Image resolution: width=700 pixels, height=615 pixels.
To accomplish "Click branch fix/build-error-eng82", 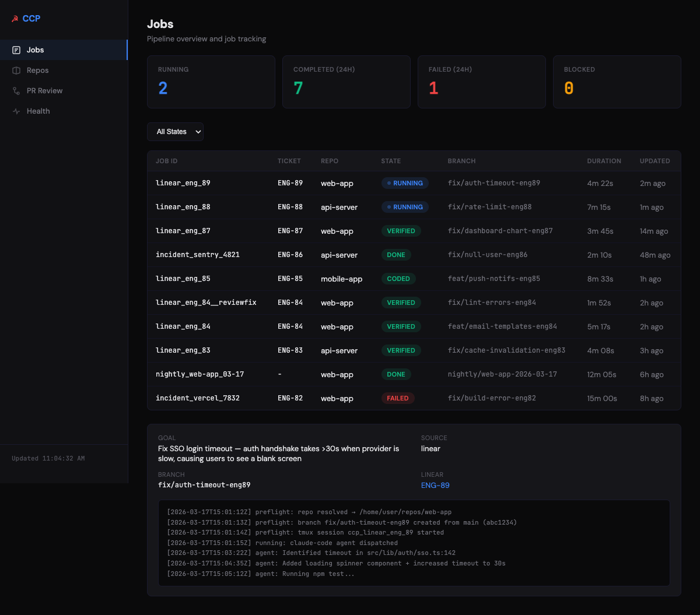I will pyautogui.click(x=492, y=398).
